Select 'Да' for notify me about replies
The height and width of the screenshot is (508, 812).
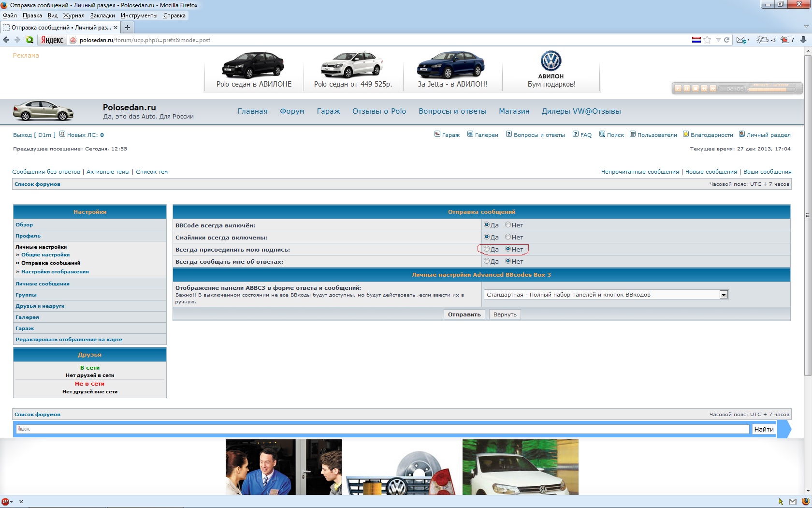487,261
